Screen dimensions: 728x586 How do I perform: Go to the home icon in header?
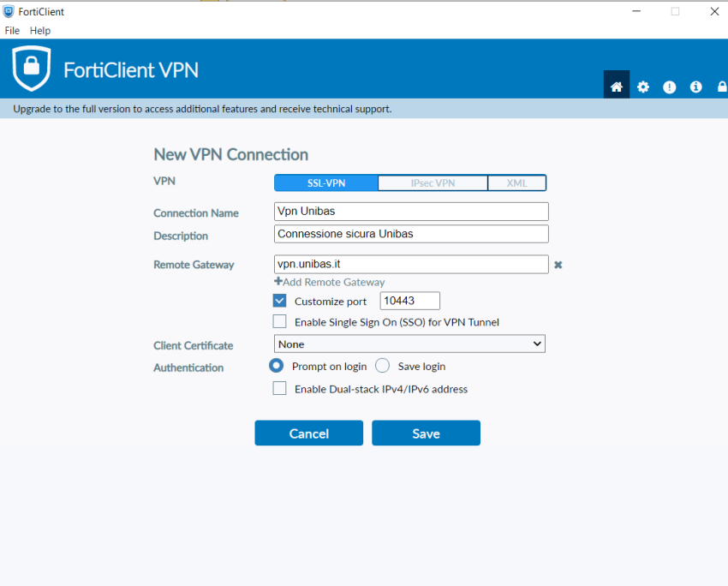click(x=616, y=87)
